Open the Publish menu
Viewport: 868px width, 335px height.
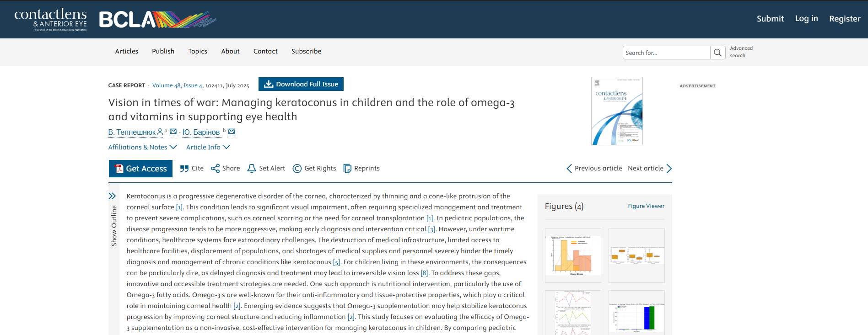click(163, 51)
